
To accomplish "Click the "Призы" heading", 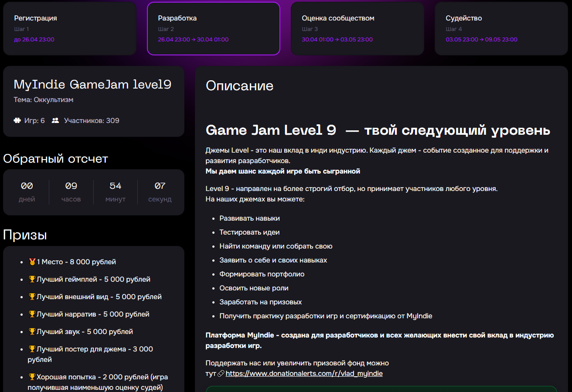I will [x=25, y=235].
